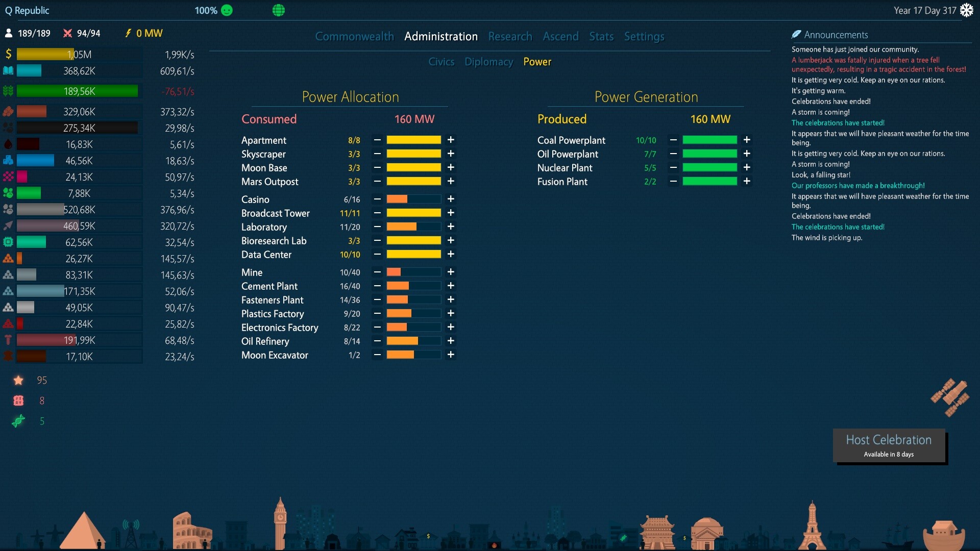Open the Diplomacy sub-tab

(x=488, y=62)
